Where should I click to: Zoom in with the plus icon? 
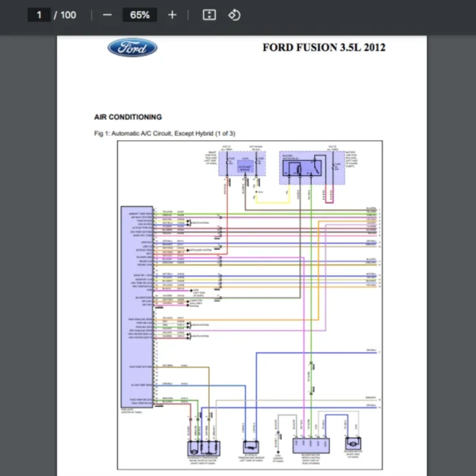[172, 15]
